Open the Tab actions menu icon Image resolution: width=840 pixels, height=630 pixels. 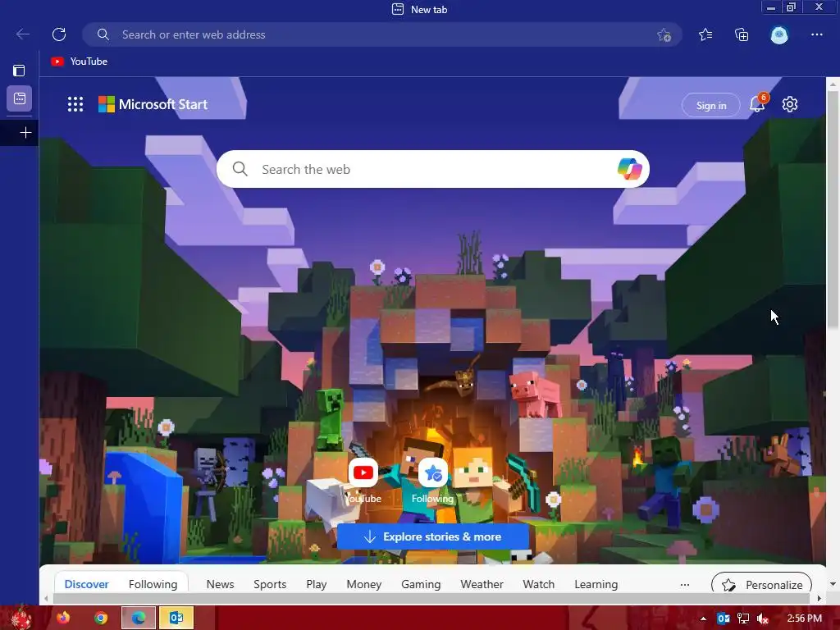pyautogui.click(x=20, y=71)
